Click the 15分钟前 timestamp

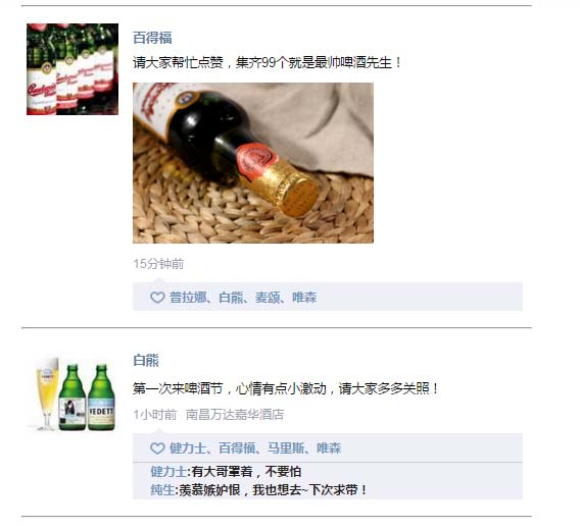click(x=158, y=264)
